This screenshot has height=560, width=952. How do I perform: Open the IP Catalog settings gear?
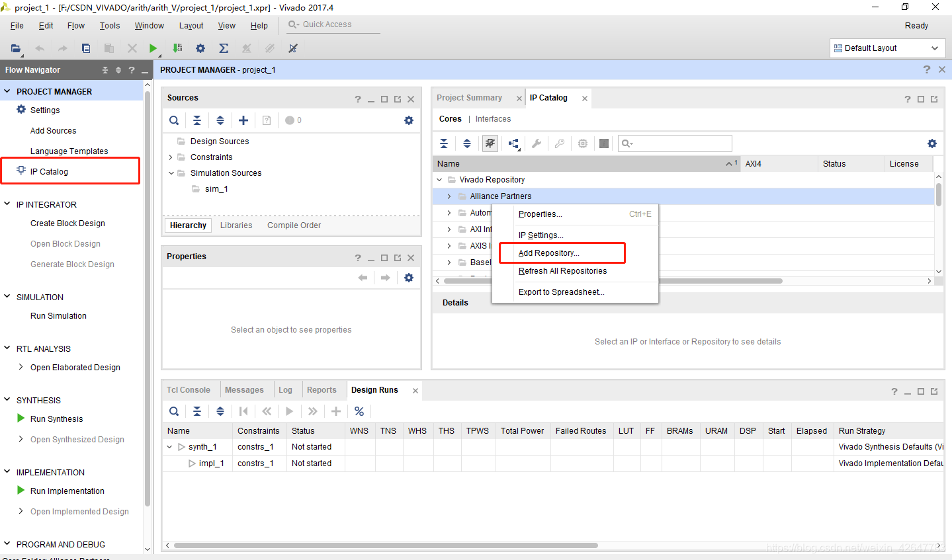[x=932, y=143]
